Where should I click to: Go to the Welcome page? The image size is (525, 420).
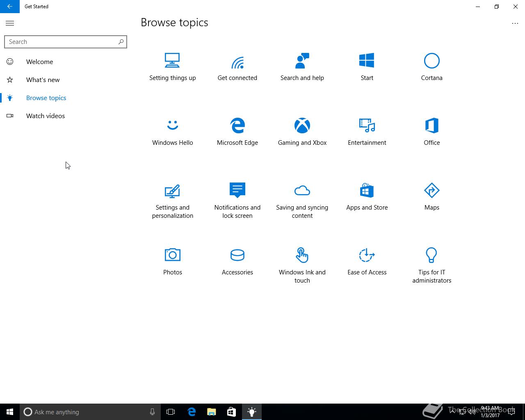tap(66, 62)
